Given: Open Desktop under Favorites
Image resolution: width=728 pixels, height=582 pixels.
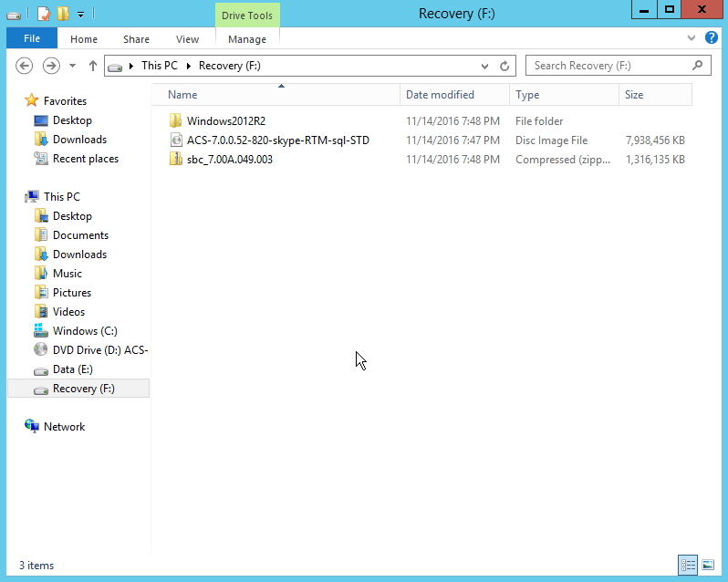Looking at the screenshot, I should click(x=72, y=120).
